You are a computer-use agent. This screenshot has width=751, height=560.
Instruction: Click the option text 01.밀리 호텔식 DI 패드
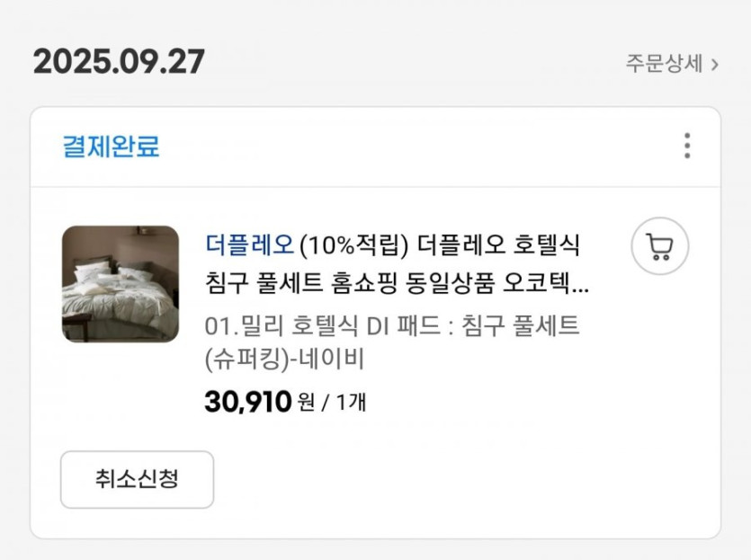click(x=327, y=324)
